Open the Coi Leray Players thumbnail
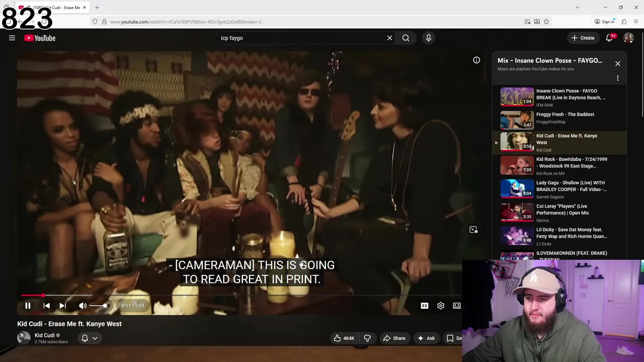This screenshot has height=362, width=644. 517,212
